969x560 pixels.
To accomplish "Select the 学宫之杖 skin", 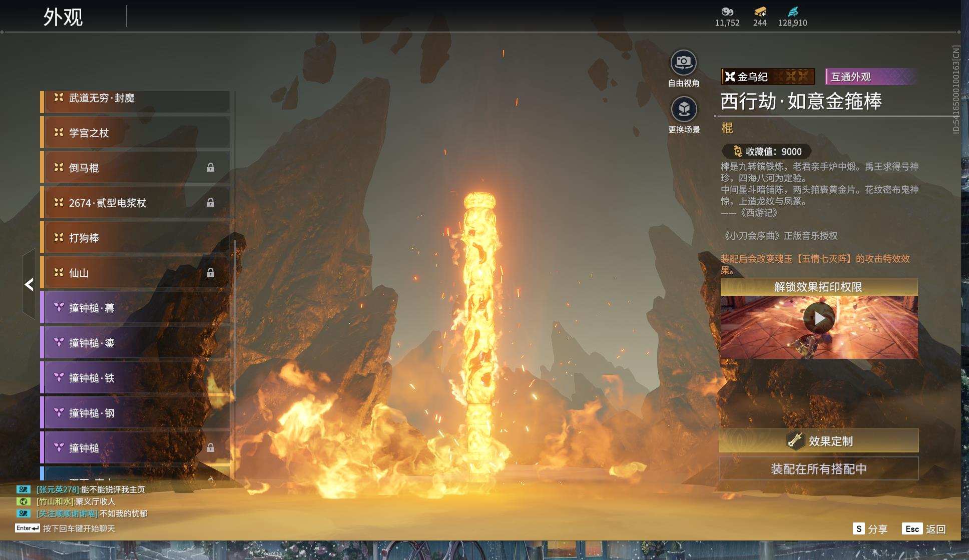I will (x=135, y=133).
